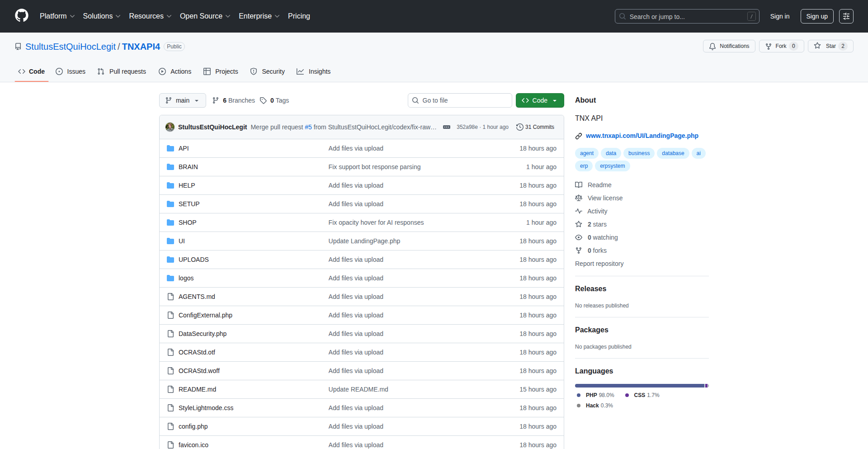This screenshot has height=449, width=868.
Task: Switch to the Projects tab
Action: coord(221,71)
